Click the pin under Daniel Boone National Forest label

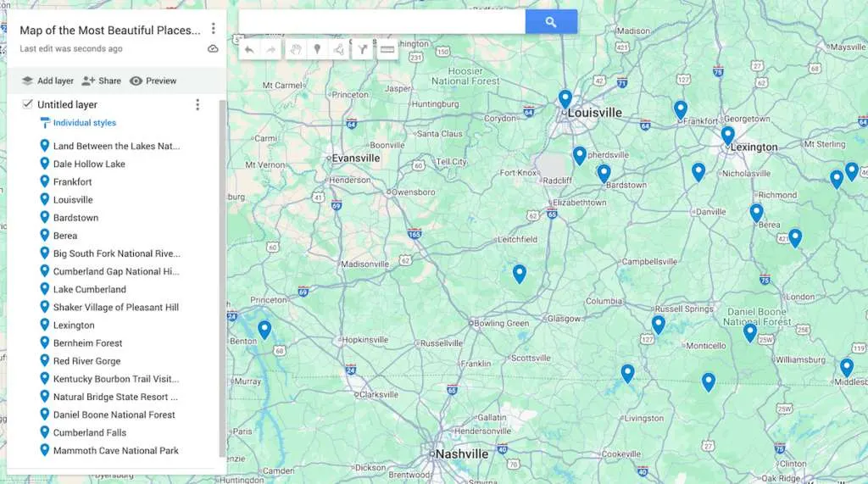pyautogui.click(x=749, y=332)
